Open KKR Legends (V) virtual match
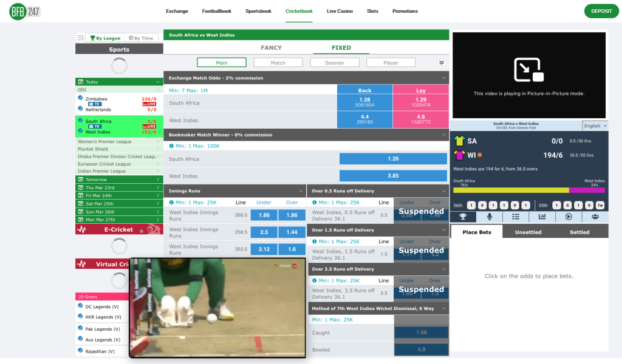 click(103, 317)
